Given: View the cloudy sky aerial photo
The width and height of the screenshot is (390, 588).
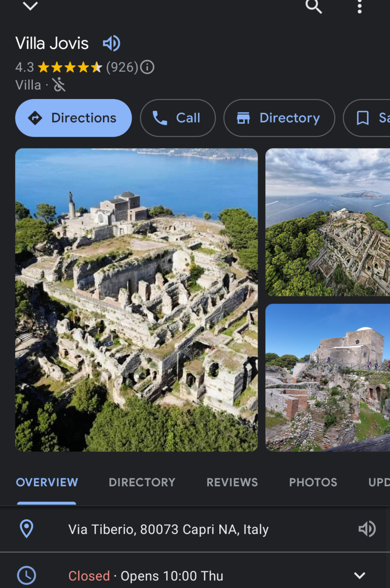Looking at the screenshot, I should coord(328,222).
